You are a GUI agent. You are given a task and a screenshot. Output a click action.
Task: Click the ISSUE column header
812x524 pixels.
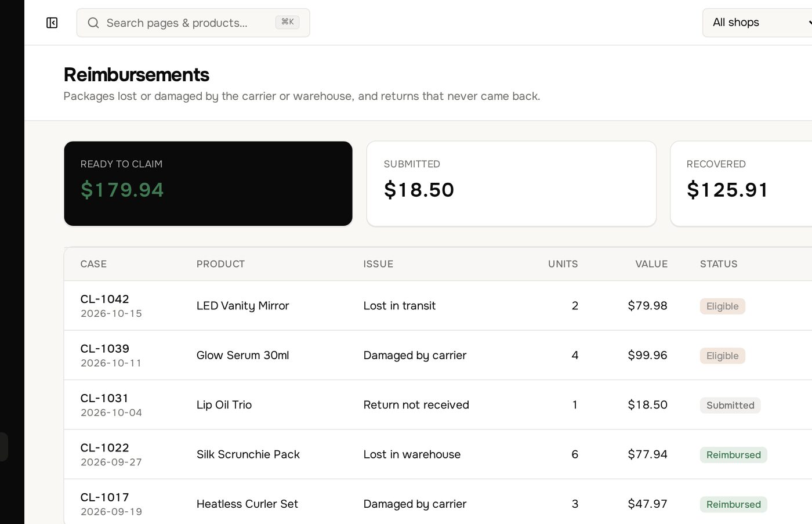tap(378, 264)
